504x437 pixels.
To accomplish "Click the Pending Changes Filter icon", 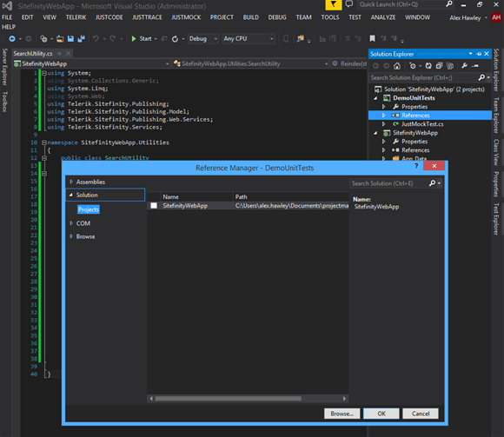I will point(413,66).
